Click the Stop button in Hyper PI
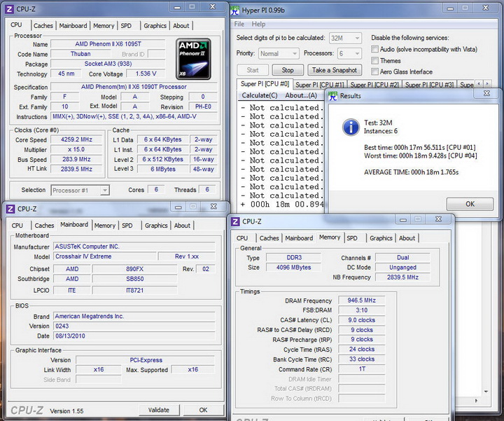 288,70
